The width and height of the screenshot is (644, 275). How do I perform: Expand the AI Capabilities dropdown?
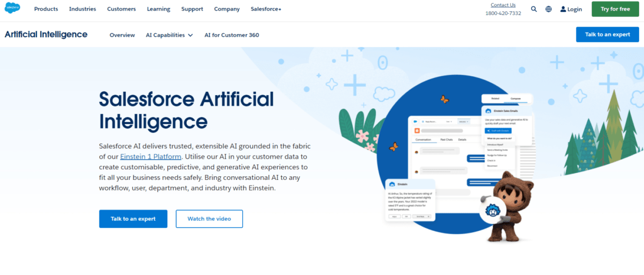pyautogui.click(x=169, y=35)
